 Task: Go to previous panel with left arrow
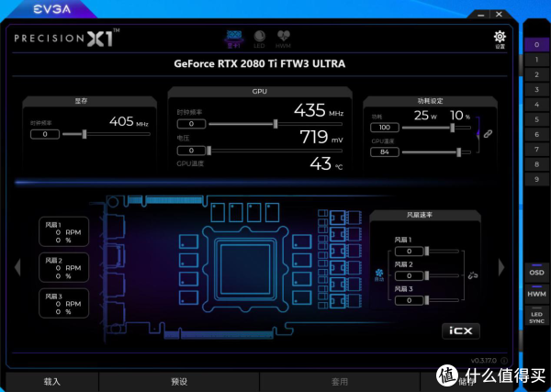17,266
